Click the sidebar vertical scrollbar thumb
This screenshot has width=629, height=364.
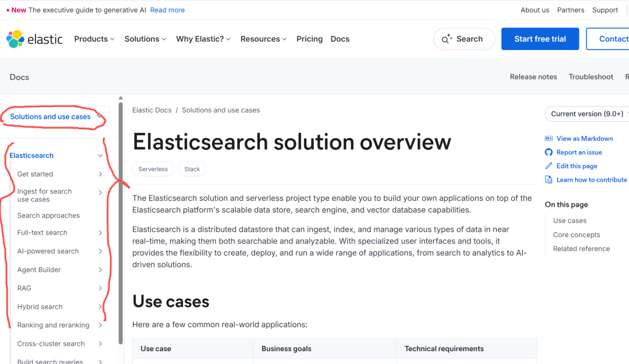tap(121, 222)
